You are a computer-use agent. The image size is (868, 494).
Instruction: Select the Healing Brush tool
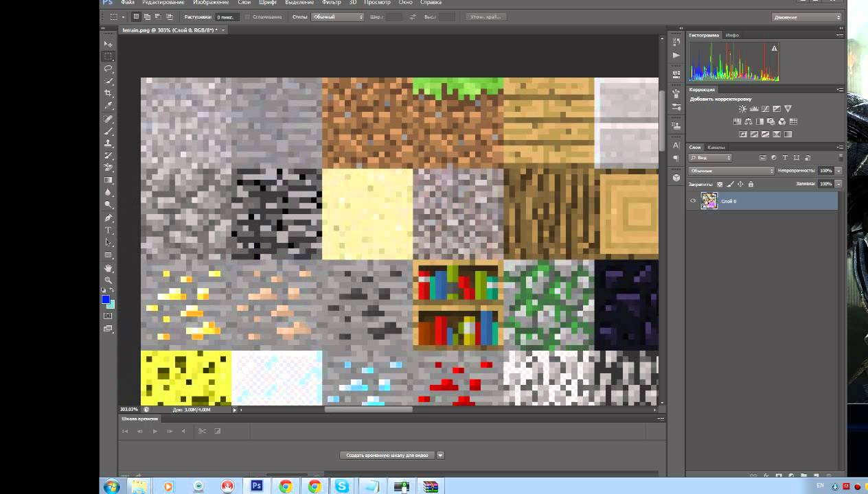(108, 119)
